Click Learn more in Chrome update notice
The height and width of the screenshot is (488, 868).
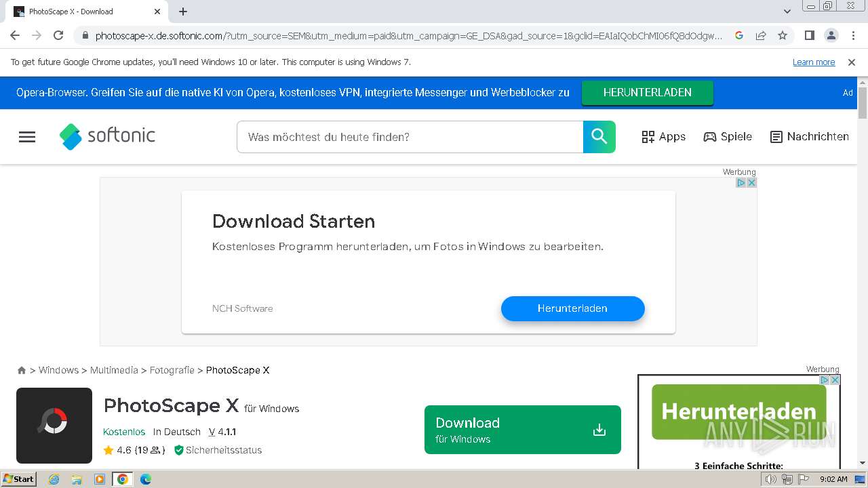814,62
